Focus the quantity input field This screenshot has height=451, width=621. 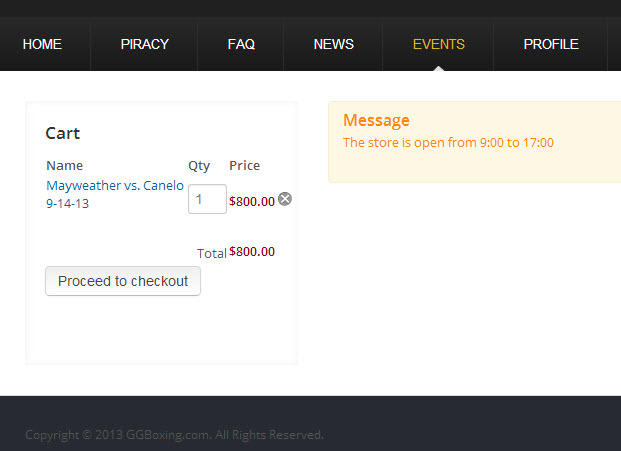coord(207,199)
